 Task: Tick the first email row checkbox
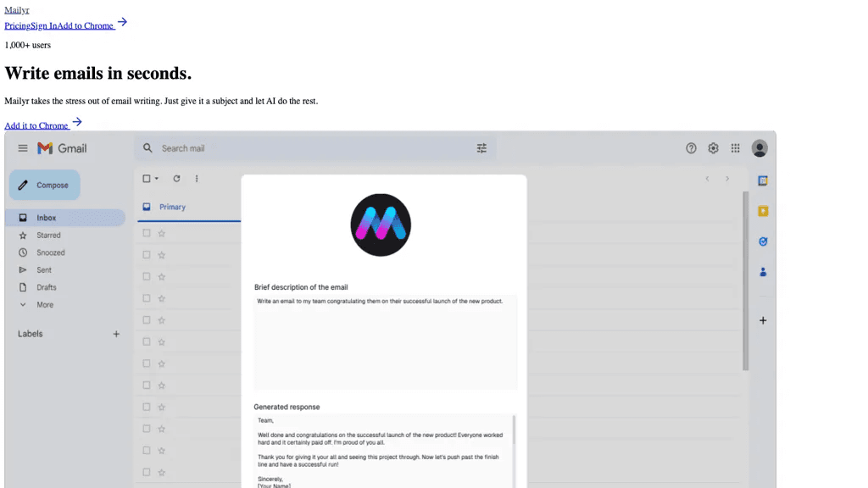[x=146, y=234]
